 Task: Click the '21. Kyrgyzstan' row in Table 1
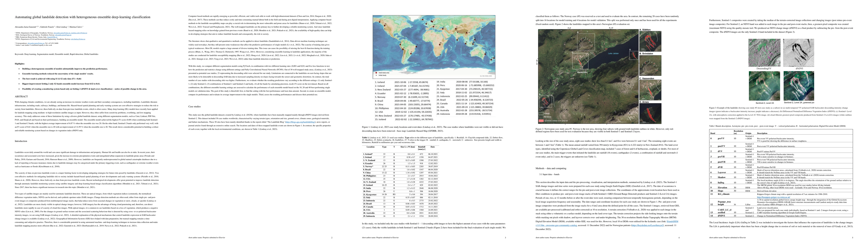pos(401,195)
